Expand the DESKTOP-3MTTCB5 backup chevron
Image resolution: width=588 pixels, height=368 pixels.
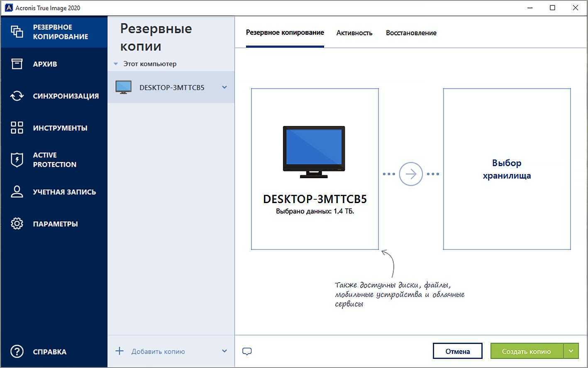(x=224, y=87)
